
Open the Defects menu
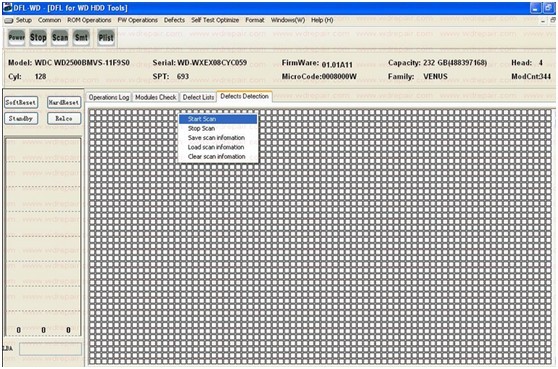point(174,20)
